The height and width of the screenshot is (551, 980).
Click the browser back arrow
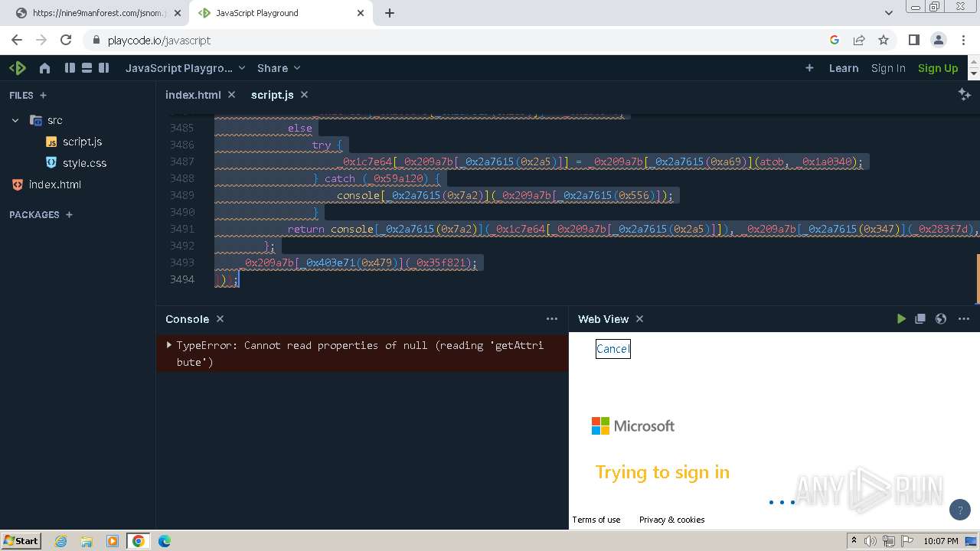click(17, 40)
